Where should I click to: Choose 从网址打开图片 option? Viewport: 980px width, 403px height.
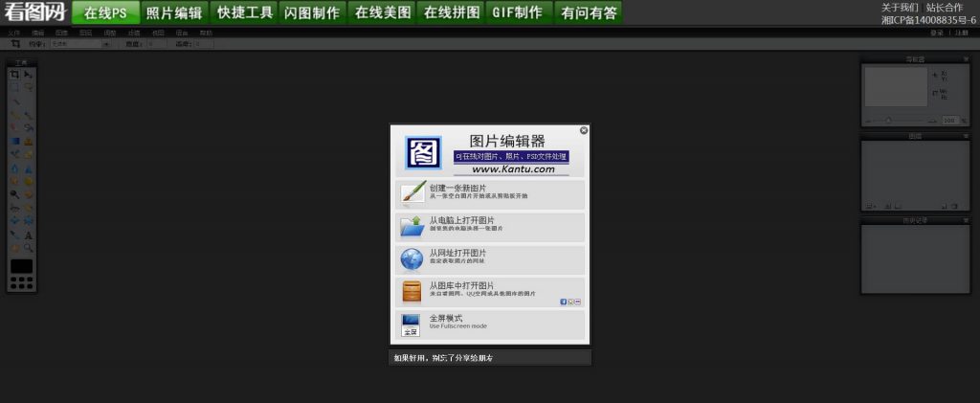coord(490,259)
